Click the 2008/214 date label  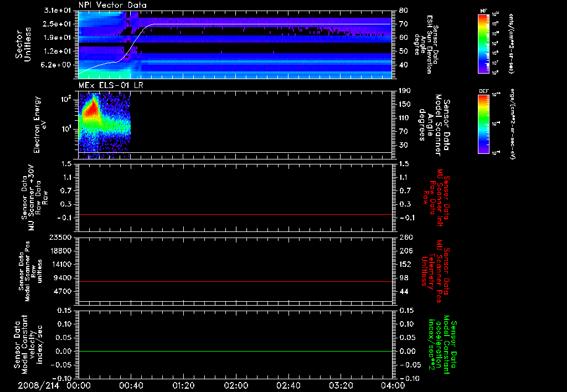[x=38, y=385]
